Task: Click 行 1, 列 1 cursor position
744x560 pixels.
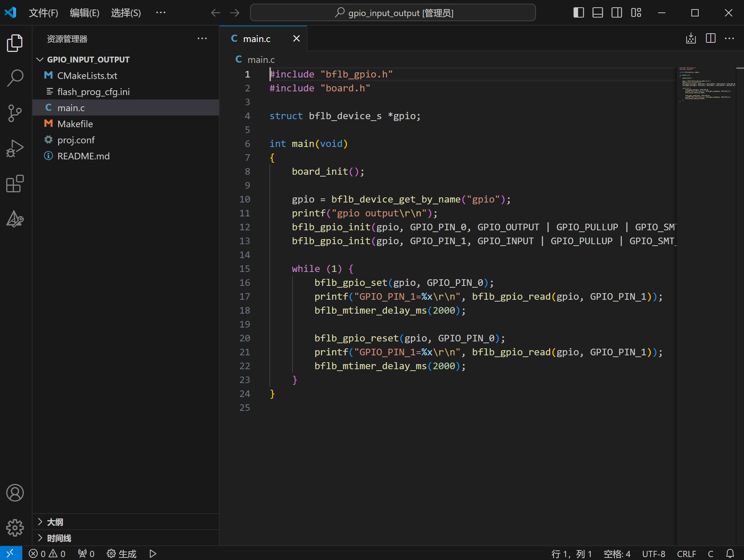Action: [x=571, y=554]
